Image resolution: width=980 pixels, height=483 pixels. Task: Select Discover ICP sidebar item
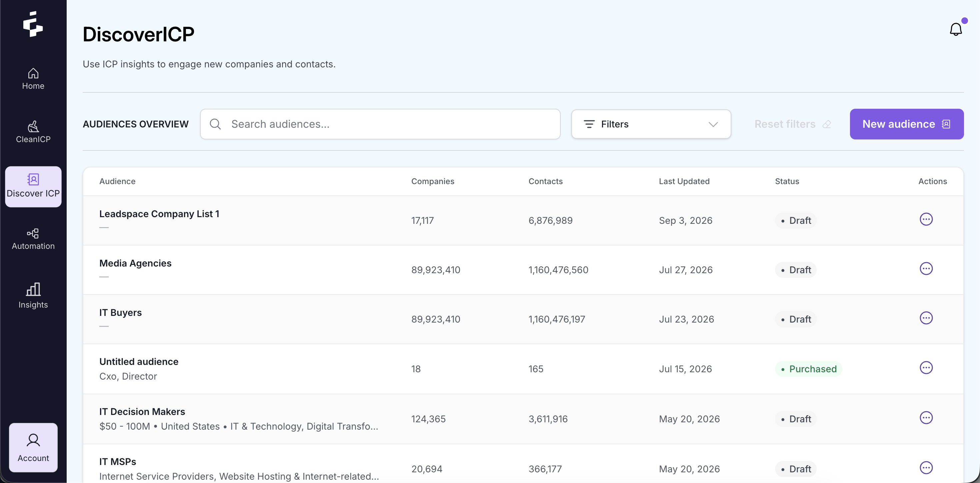point(33,186)
